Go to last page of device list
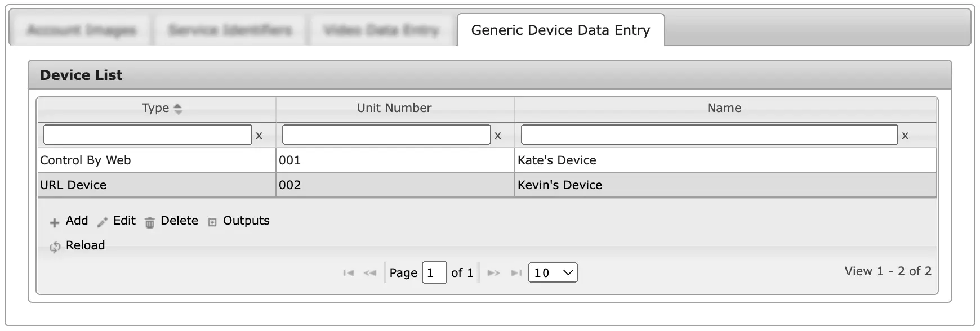 pyautogui.click(x=516, y=273)
